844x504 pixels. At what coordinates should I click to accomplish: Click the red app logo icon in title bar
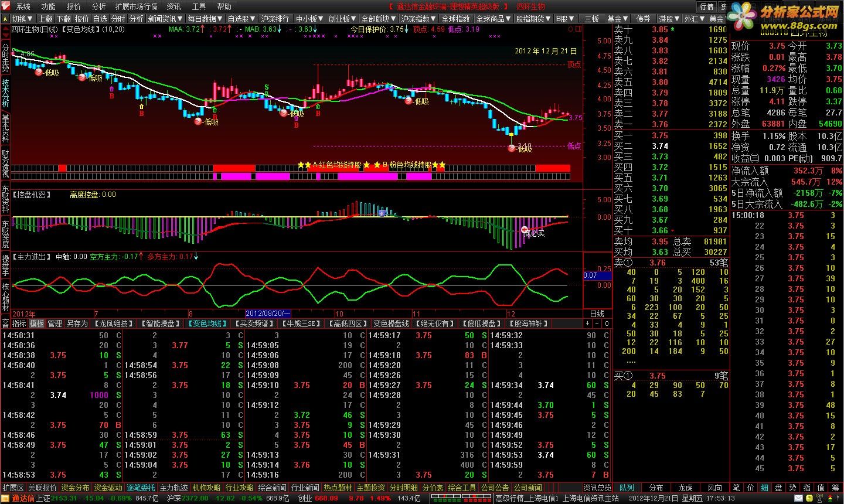6,6
